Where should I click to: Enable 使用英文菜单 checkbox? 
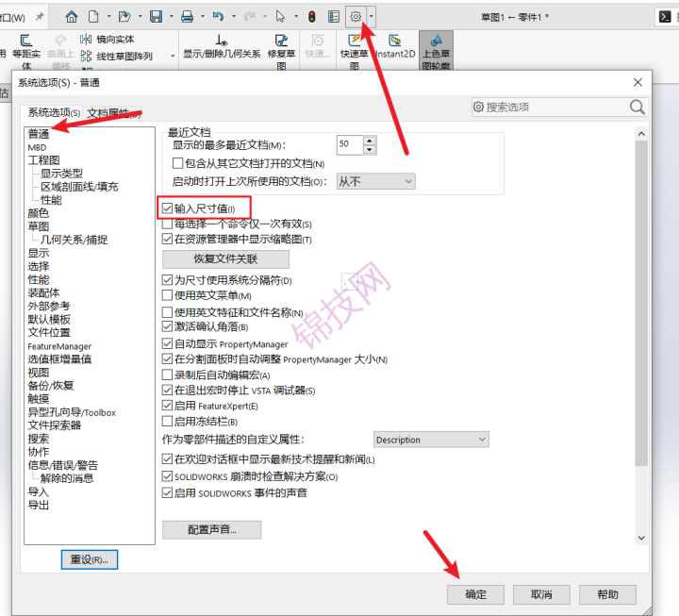[167, 295]
